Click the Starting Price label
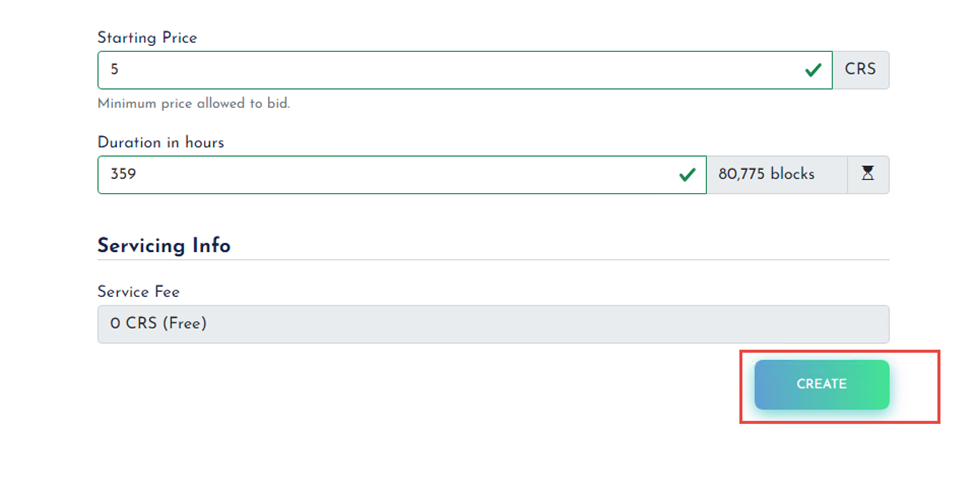975x490 pixels. coord(147,37)
